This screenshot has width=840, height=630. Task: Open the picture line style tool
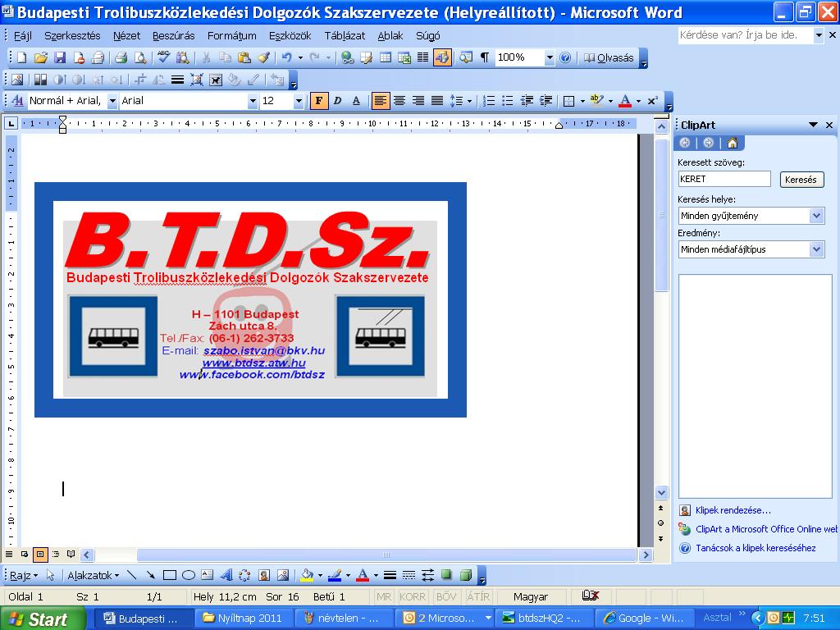tap(177, 80)
